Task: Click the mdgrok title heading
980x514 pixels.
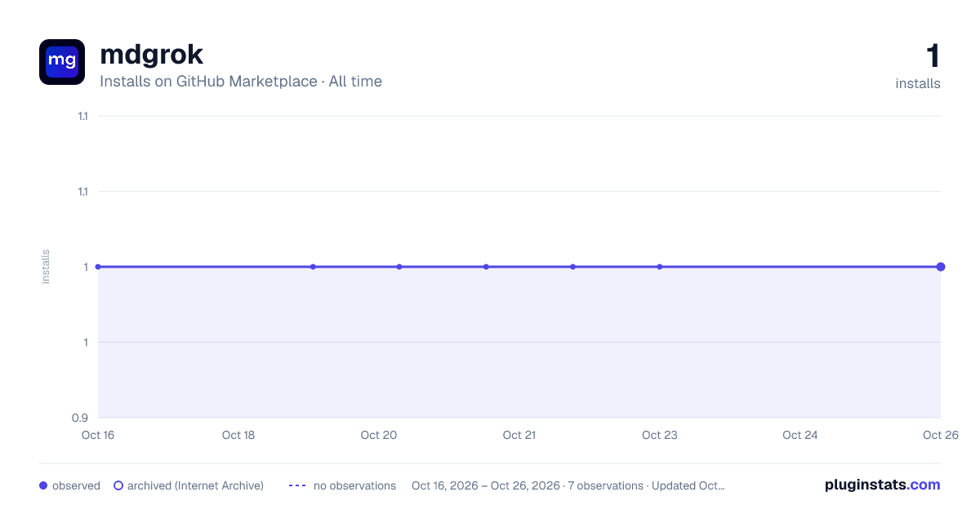Action: [x=151, y=55]
